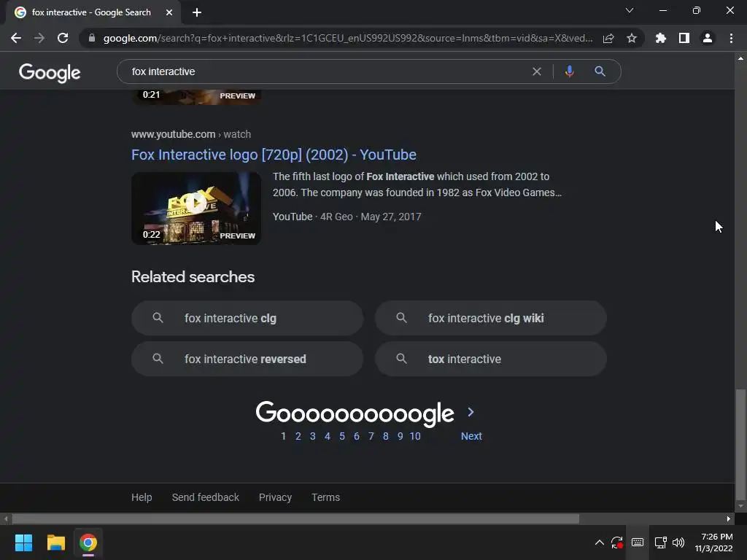Go to results page 4
The image size is (747, 560).
pos(328,436)
